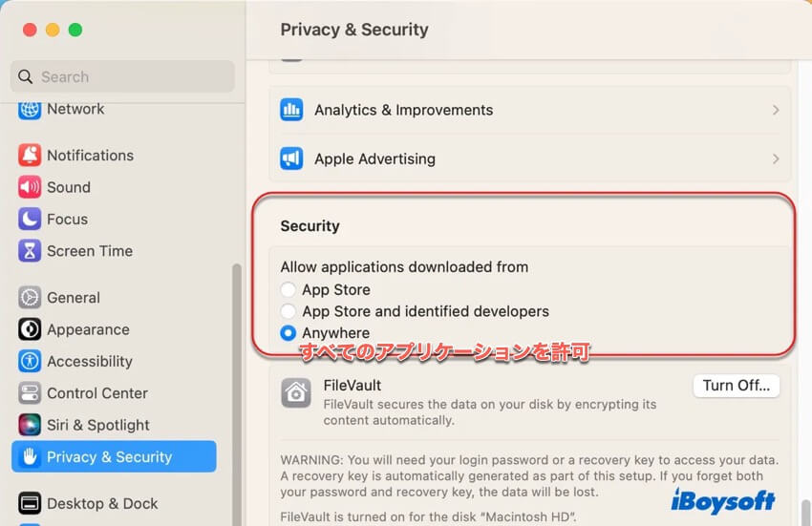Expand Apple Advertising chevron
The width and height of the screenshot is (812, 526).
[x=776, y=159]
